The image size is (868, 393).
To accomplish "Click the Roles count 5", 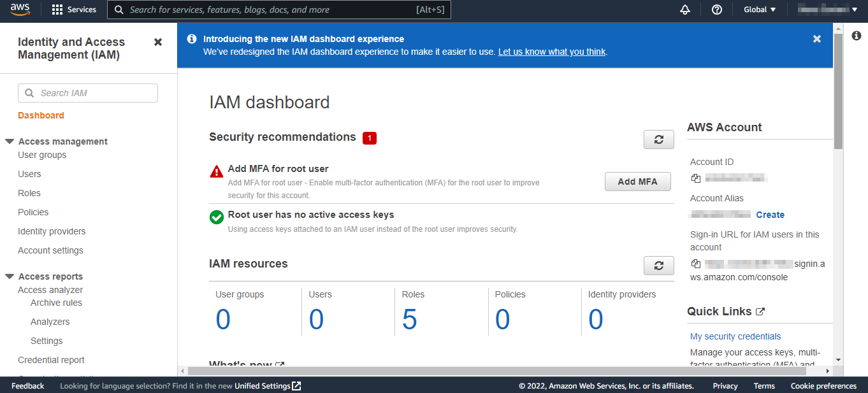I will tap(410, 319).
